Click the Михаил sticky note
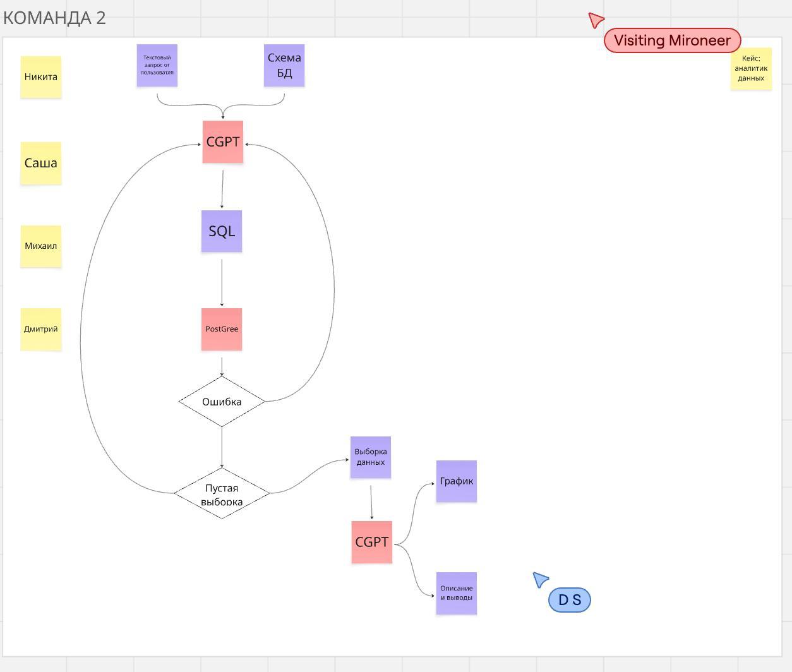792x672 pixels. click(41, 246)
